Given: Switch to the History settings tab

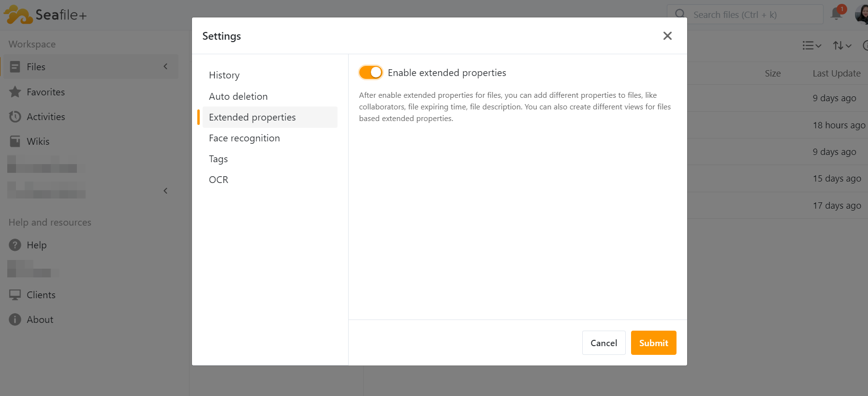Looking at the screenshot, I should point(224,75).
